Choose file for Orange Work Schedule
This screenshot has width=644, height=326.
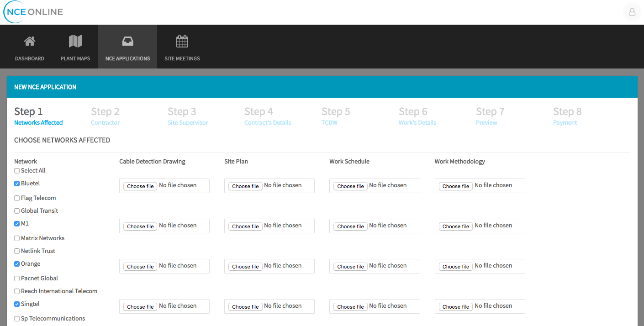click(350, 267)
